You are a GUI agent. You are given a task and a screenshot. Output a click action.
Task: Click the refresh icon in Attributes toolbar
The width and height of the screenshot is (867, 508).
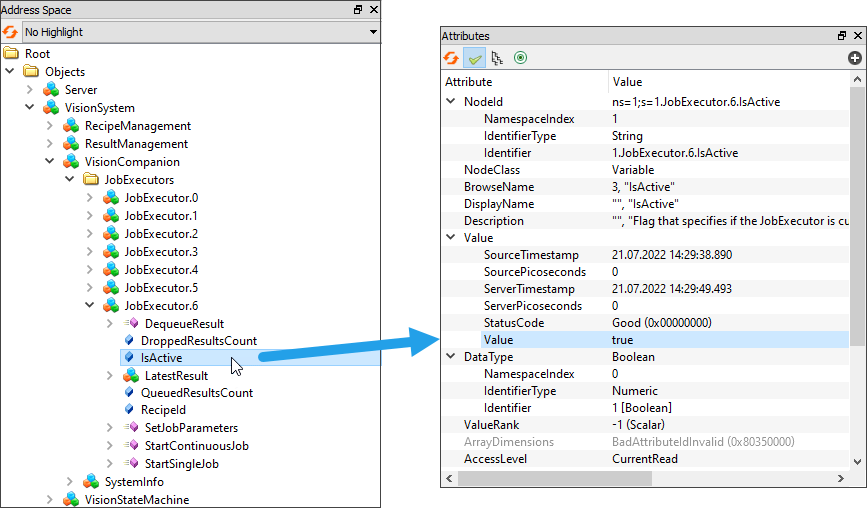click(452, 58)
